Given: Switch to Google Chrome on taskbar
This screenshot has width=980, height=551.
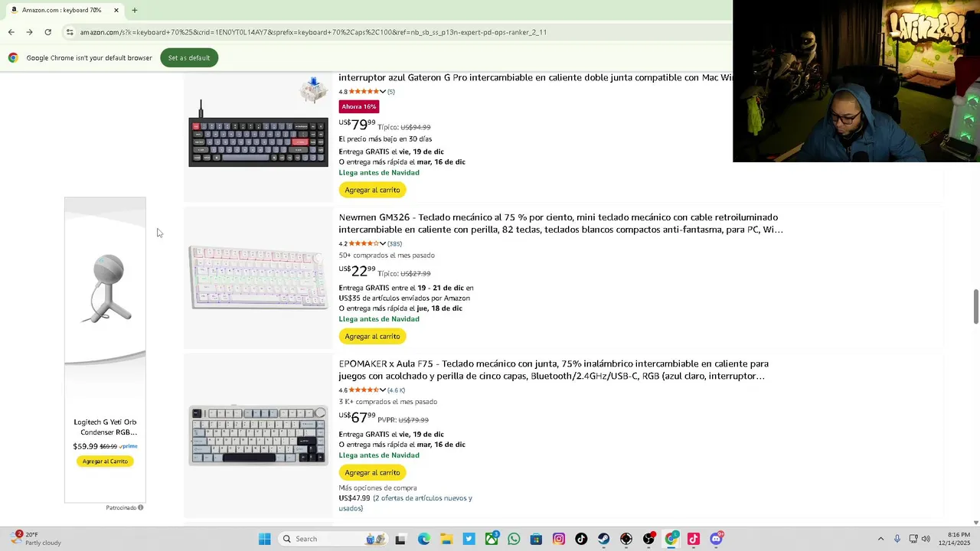Looking at the screenshot, I should pyautogui.click(x=671, y=539).
